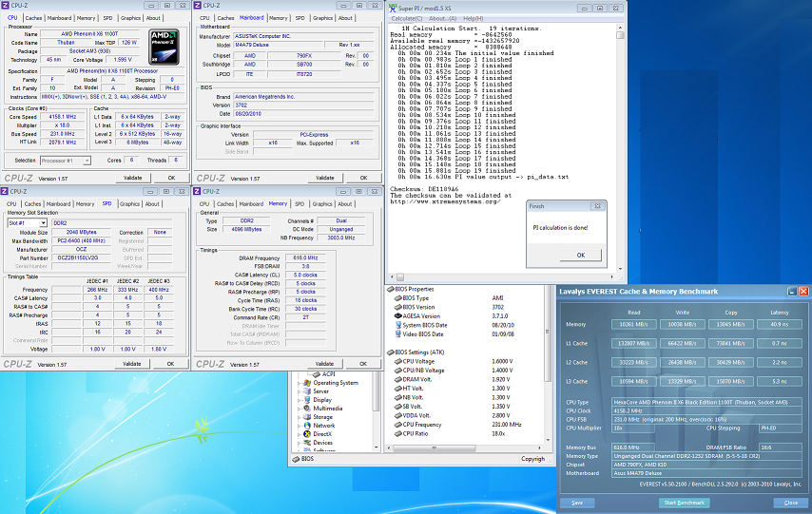Click the icon beside CPU Ratio
This screenshot has height=514, width=812.
coord(398,434)
